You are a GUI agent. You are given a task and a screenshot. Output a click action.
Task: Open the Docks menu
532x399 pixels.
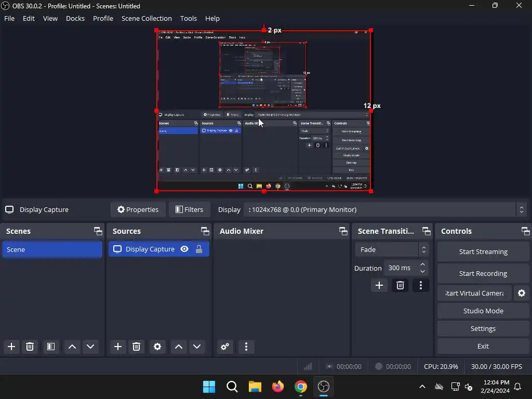point(75,18)
